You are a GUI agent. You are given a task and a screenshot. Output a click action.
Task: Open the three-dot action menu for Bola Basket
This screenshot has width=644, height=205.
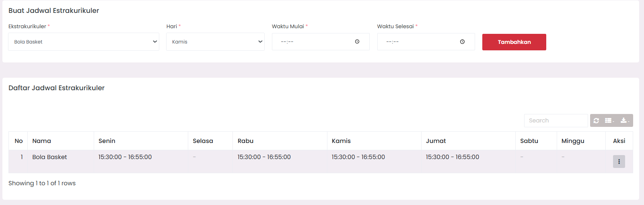click(x=619, y=162)
